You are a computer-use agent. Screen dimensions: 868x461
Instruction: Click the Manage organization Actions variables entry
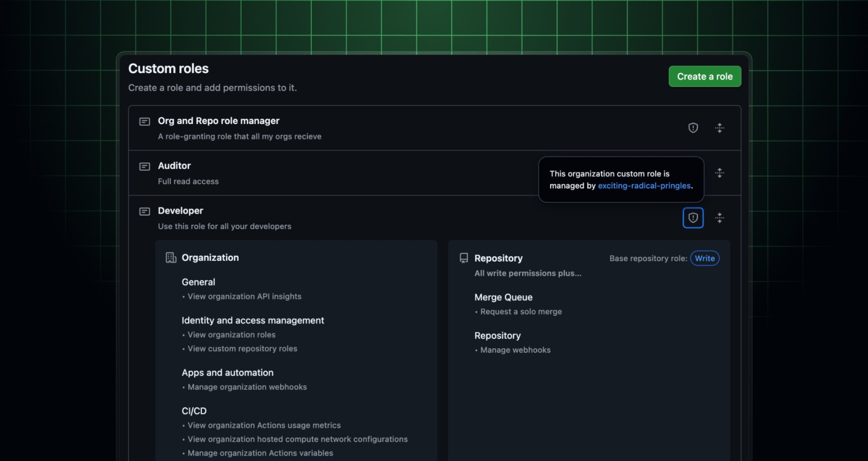(260, 453)
